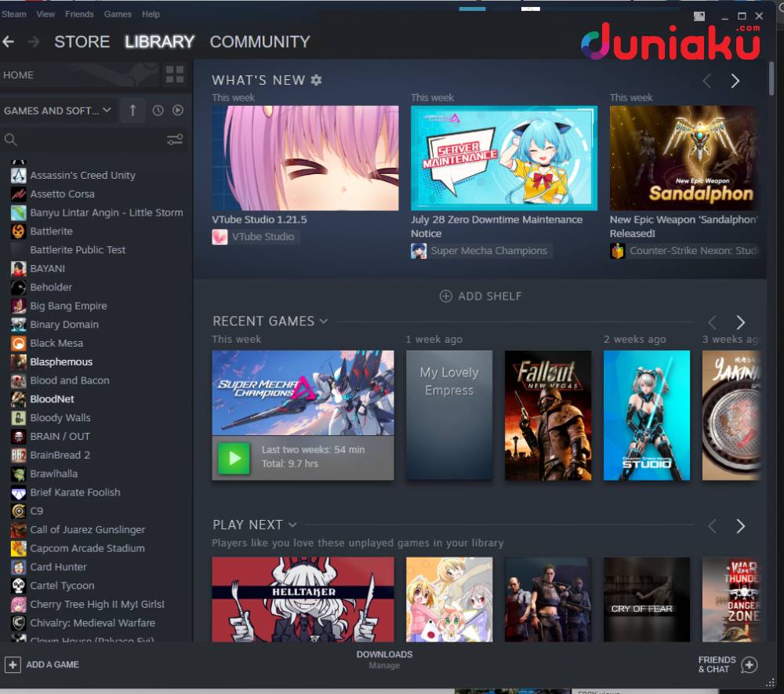Open the Games menu
The height and width of the screenshot is (694, 784).
click(x=118, y=14)
